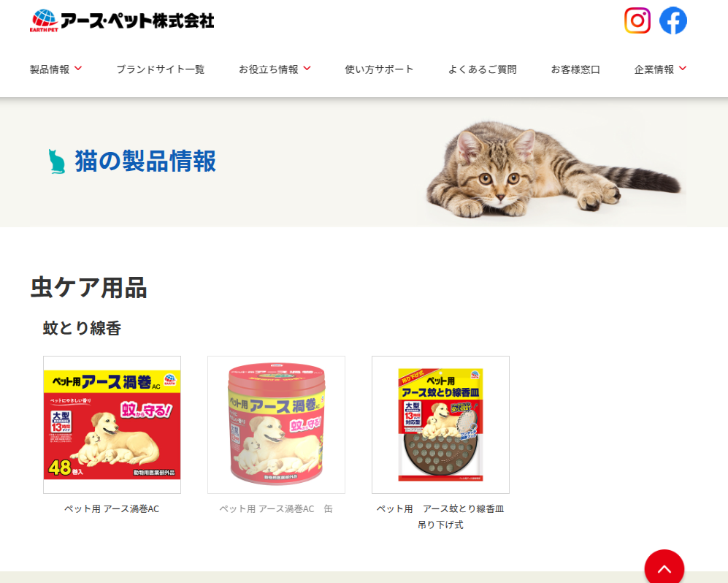Click the Earth Pet globe logo
The image size is (728, 583).
click(44, 21)
